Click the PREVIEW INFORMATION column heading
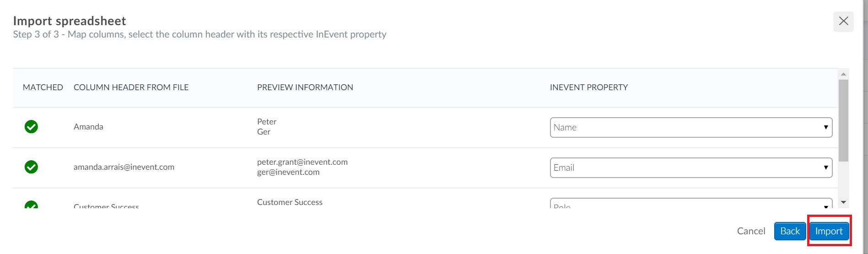868x254 pixels. tap(305, 87)
